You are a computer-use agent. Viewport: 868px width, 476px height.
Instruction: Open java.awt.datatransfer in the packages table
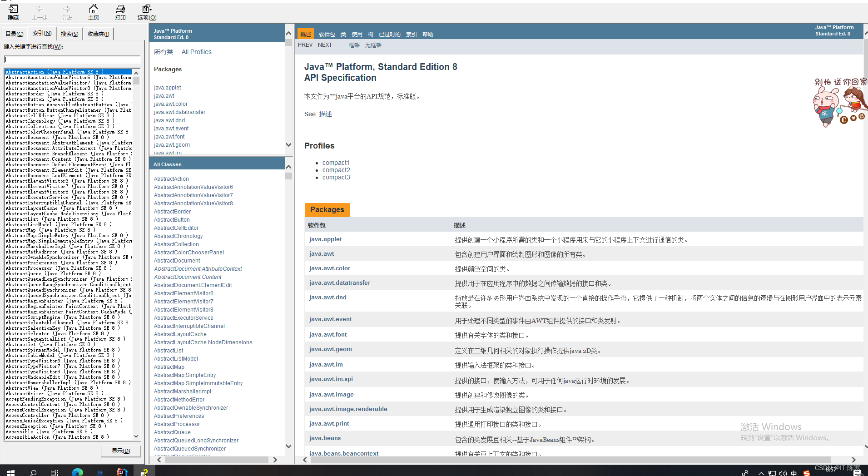pos(340,283)
